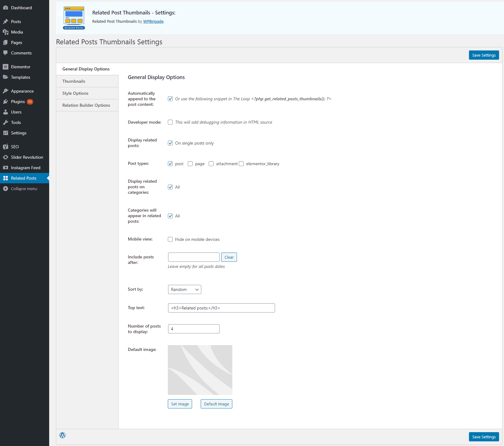
Task: Click the Yoast SEO icon
Action: pyautogui.click(x=6, y=147)
